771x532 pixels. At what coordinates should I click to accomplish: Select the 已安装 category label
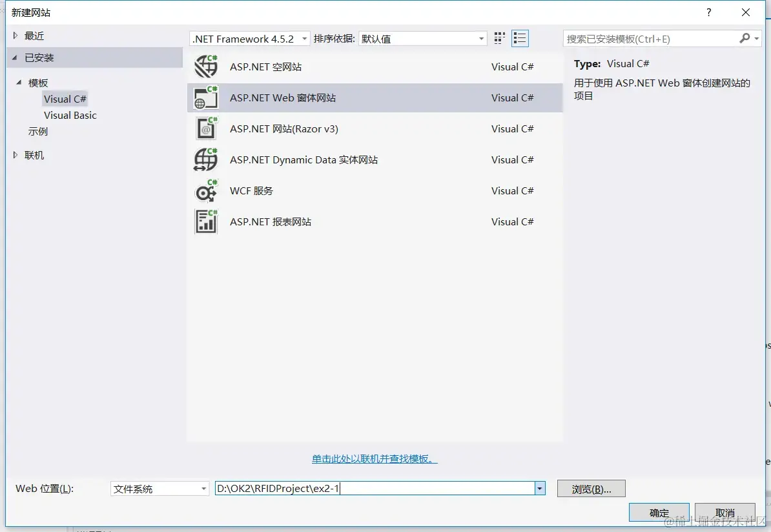click(39, 58)
